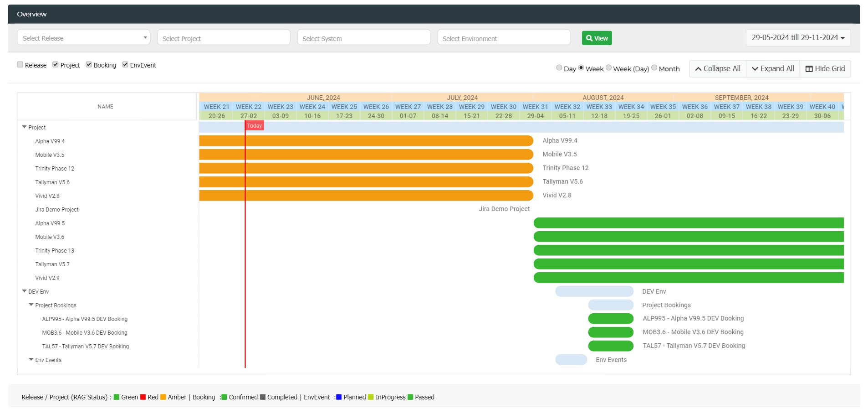
Task: Click the WEEK 33 column header
Action: [599, 107]
